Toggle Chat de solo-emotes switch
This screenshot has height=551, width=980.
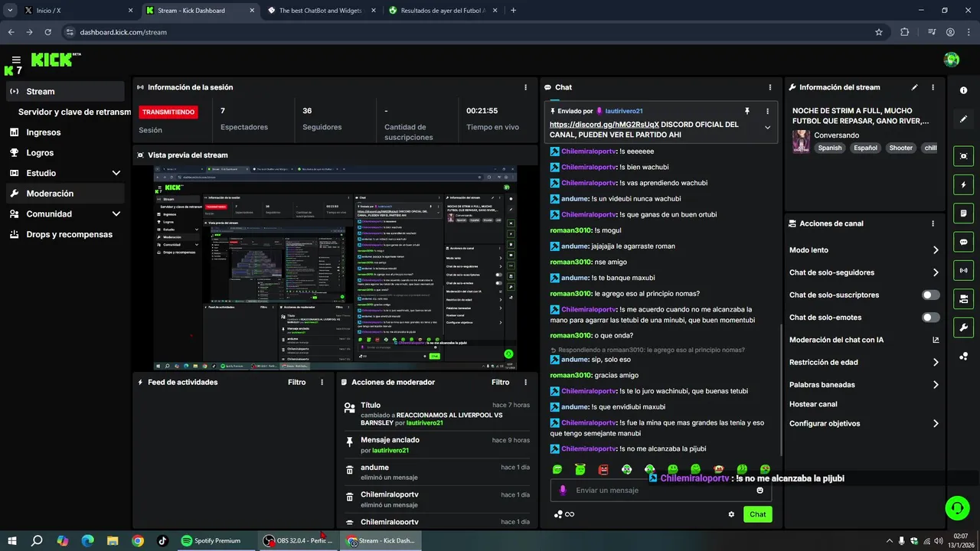pyautogui.click(x=931, y=318)
